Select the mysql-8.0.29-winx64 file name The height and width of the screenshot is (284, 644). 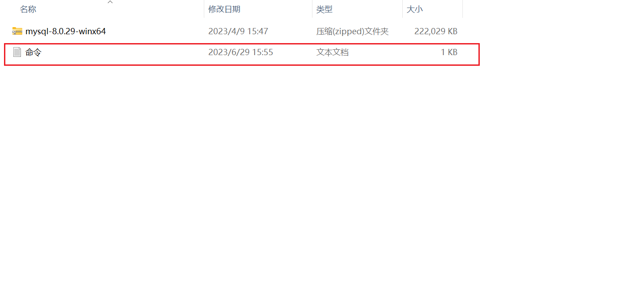pos(65,32)
